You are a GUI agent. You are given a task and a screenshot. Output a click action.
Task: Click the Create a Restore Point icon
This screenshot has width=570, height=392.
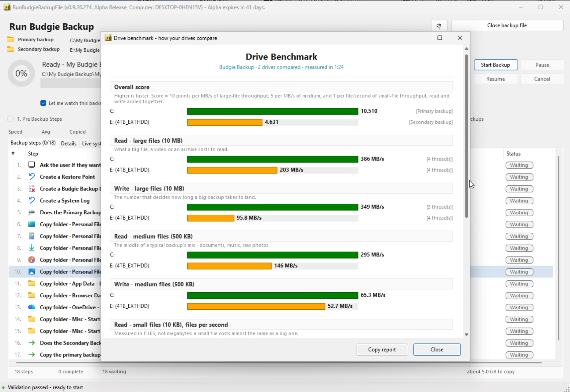(x=32, y=177)
